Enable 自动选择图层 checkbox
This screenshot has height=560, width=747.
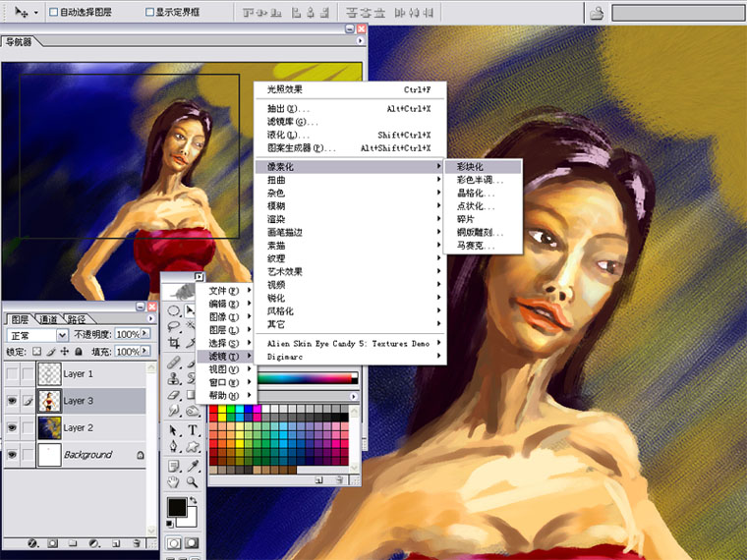(x=53, y=12)
